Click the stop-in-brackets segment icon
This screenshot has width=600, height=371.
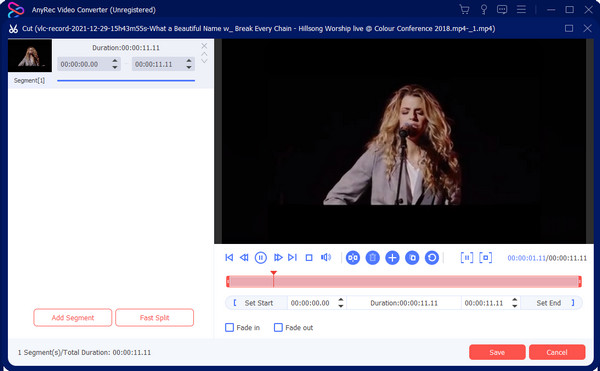click(x=486, y=258)
